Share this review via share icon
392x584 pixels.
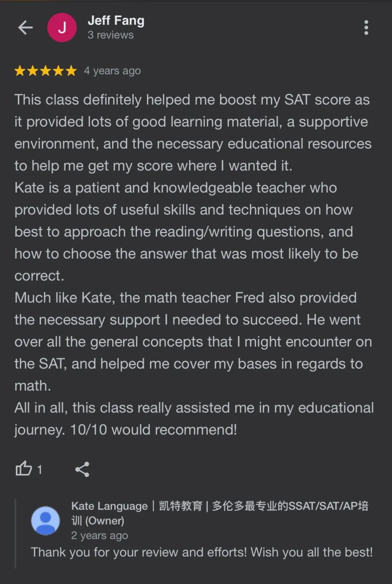click(82, 469)
